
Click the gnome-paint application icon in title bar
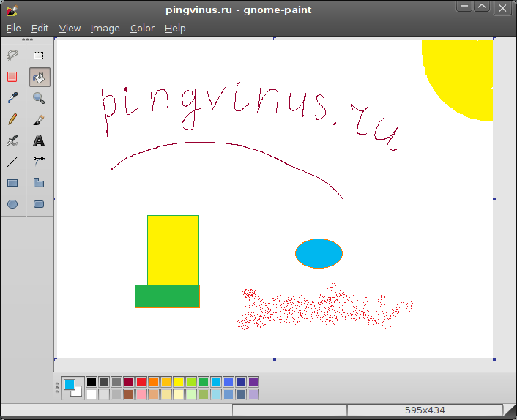[x=12, y=10]
